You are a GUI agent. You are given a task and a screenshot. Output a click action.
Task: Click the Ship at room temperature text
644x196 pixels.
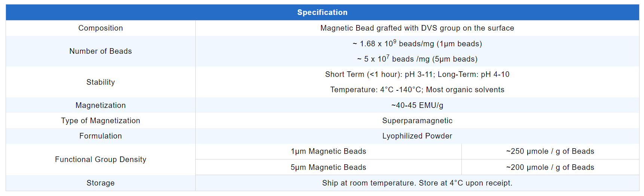click(x=417, y=183)
